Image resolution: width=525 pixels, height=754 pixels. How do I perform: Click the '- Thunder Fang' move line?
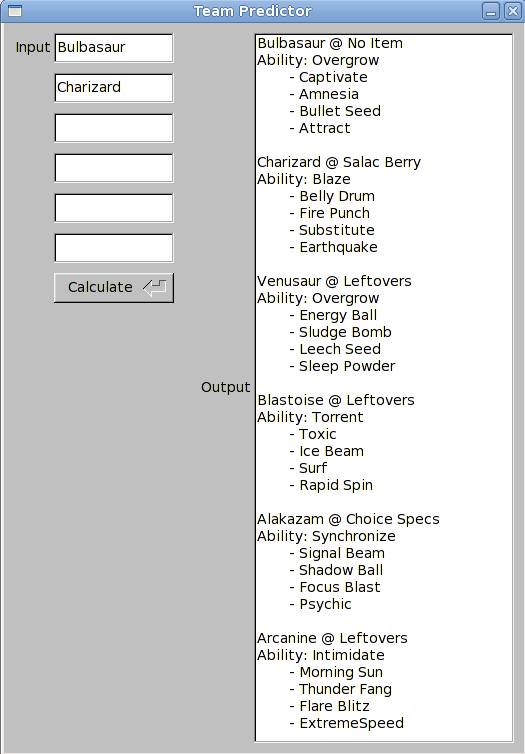click(341, 689)
